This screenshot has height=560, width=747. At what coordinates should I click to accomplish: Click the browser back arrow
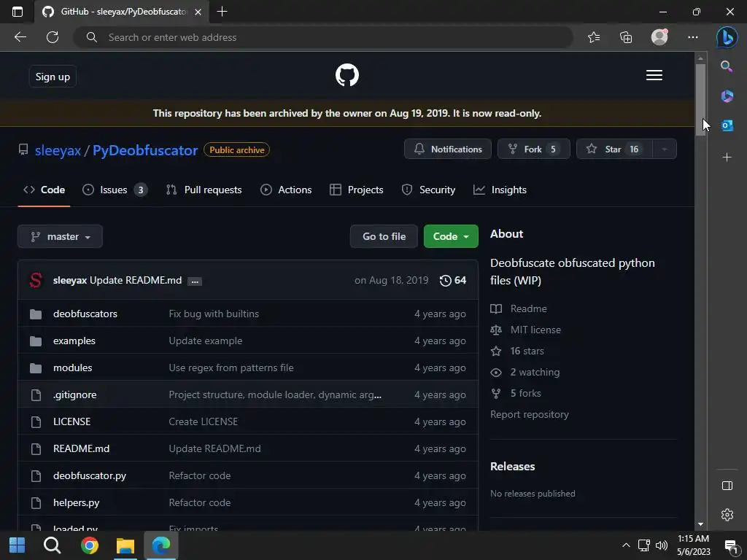[20, 37]
